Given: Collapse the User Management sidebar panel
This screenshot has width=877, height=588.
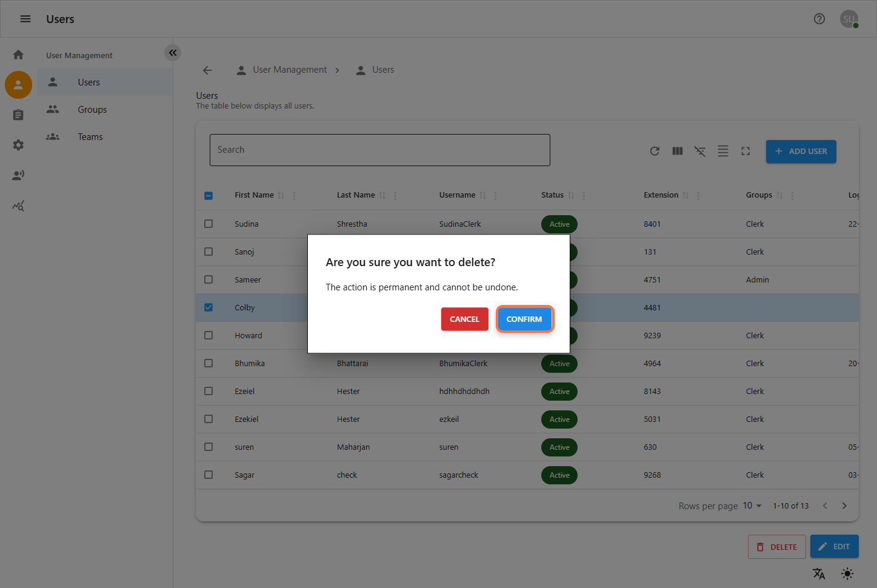Looking at the screenshot, I should pyautogui.click(x=173, y=53).
